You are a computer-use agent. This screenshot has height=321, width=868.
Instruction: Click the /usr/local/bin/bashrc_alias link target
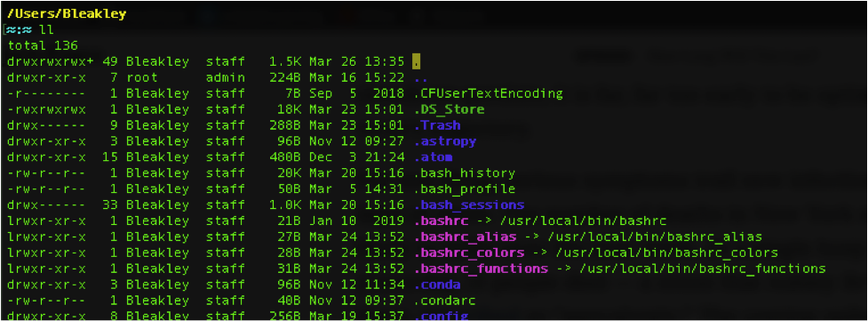tap(654, 237)
